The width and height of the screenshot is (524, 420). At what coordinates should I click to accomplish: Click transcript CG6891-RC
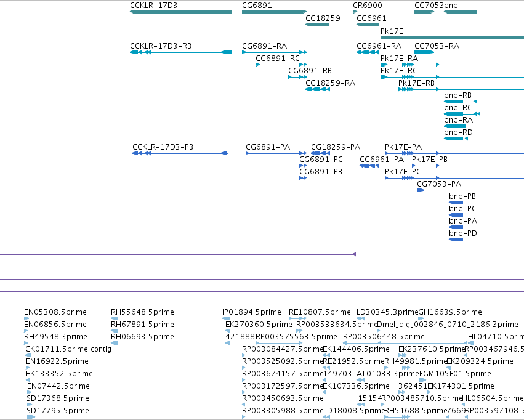(281, 65)
